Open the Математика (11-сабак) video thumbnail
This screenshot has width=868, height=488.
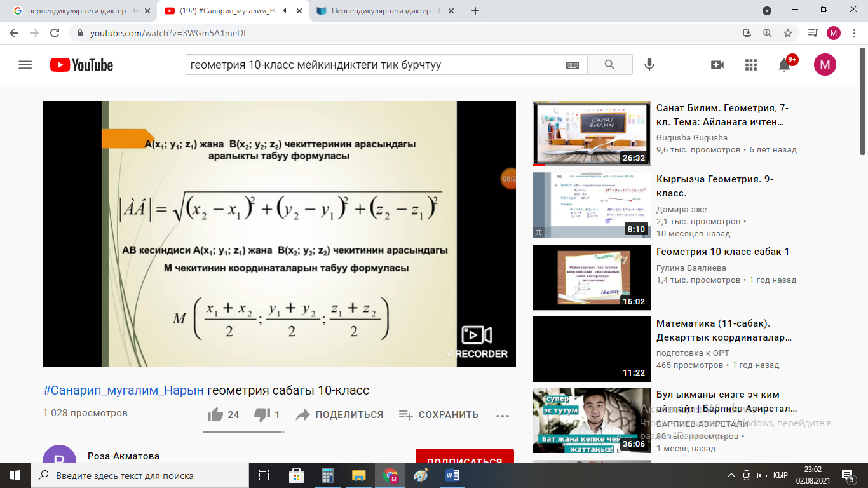coord(592,349)
